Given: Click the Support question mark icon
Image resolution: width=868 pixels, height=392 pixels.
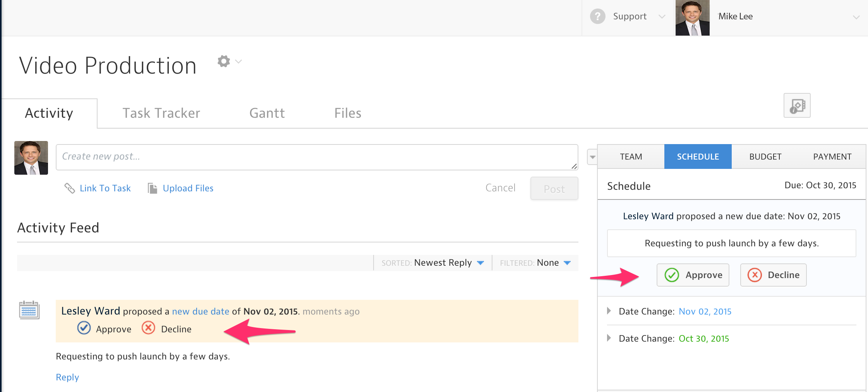Looking at the screenshot, I should [597, 16].
